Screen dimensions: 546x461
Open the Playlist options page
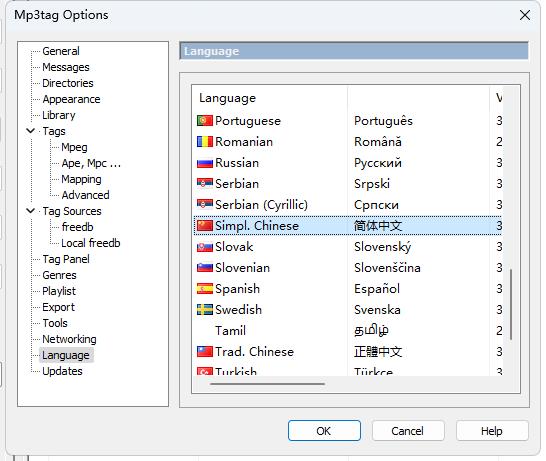(59, 291)
